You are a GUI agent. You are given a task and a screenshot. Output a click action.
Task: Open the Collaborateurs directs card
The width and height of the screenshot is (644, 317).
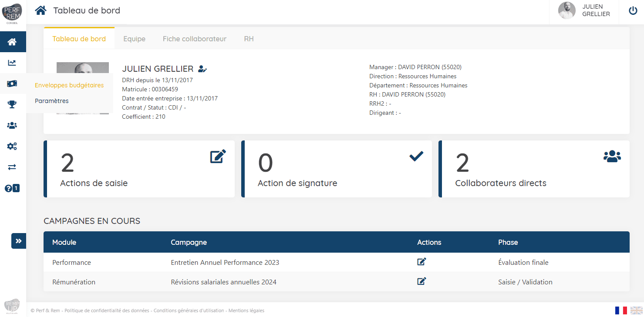(x=534, y=169)
